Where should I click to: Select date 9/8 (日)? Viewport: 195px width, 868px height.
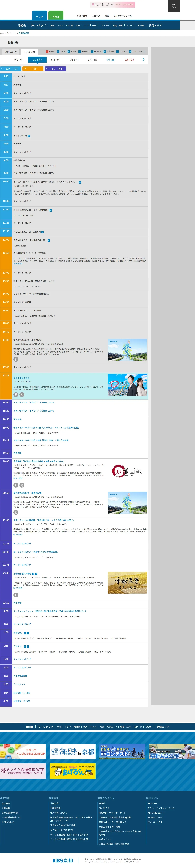pos(129,60)
